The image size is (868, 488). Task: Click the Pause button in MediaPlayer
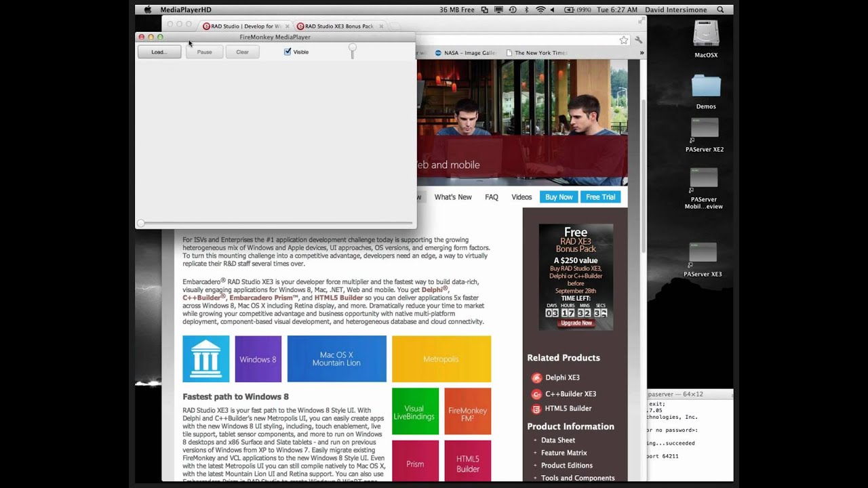click(204, 52)
